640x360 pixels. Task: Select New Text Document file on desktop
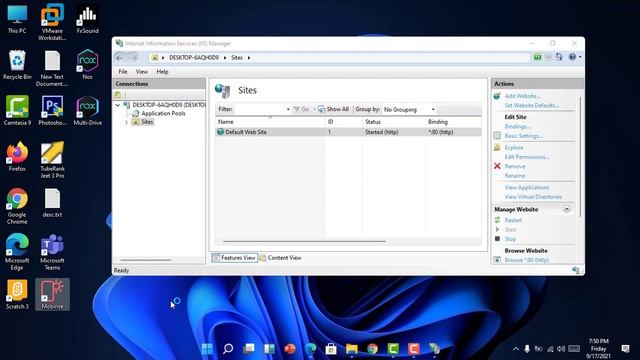(52, 69)
